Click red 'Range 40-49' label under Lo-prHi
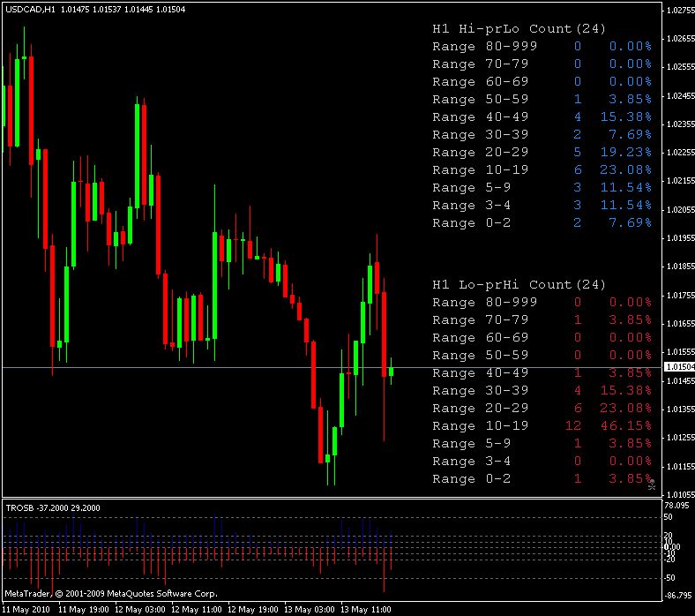Image resolution: width=695 pixels, height=616 pixels. coord(481,373)
